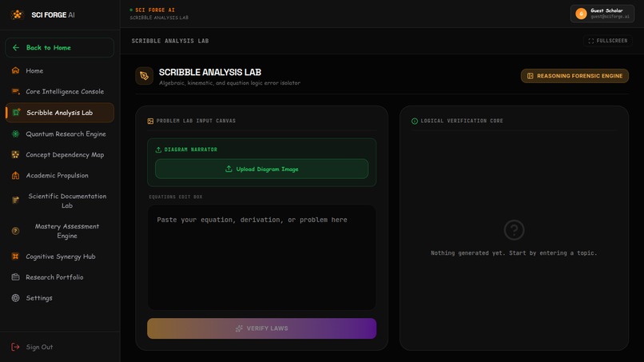Viewport: 644px width, 362px height.
Task: Click the Academic Propulsion icon
Action: pos(16,176)
